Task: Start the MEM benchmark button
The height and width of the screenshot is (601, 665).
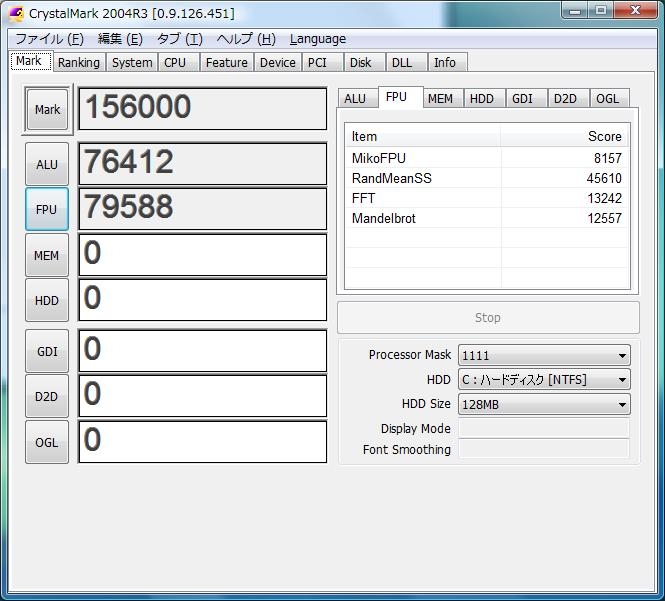Action: pos(47,255)
